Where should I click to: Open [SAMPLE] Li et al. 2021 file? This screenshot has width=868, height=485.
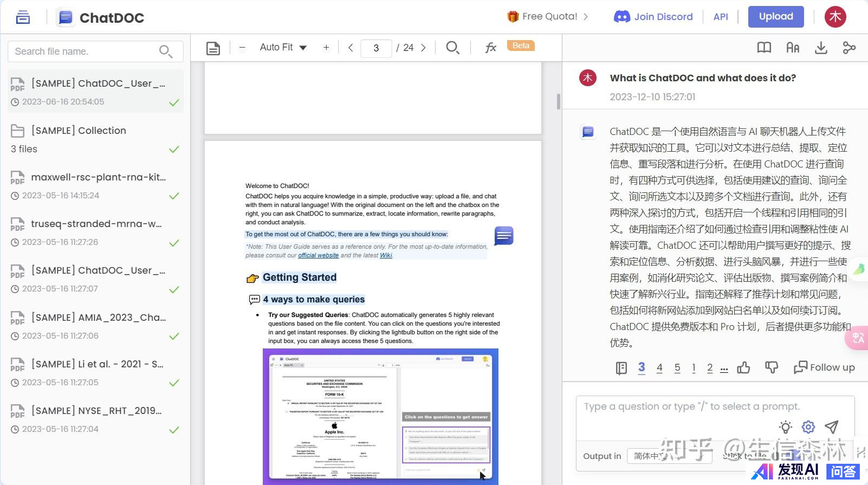95,372
